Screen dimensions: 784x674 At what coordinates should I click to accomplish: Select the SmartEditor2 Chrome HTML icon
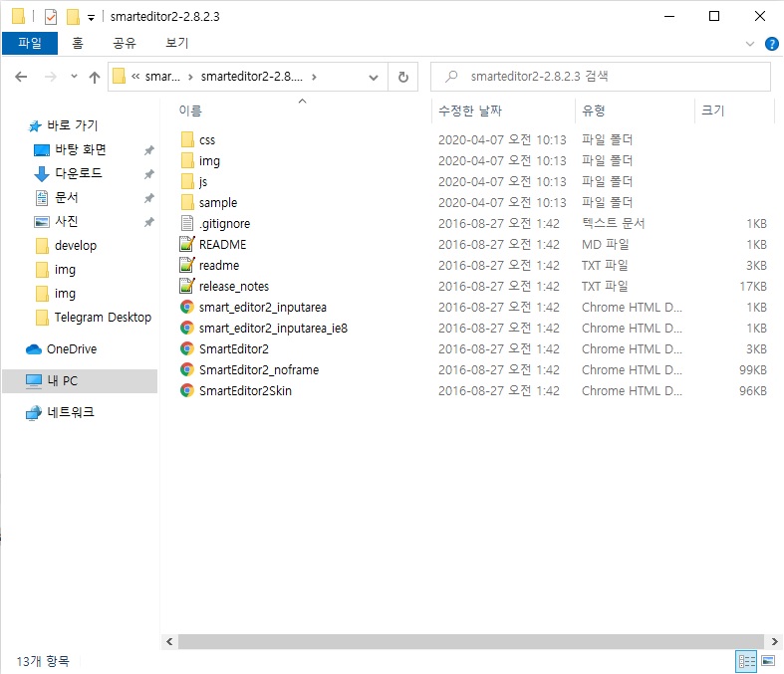tap(187, 349)
